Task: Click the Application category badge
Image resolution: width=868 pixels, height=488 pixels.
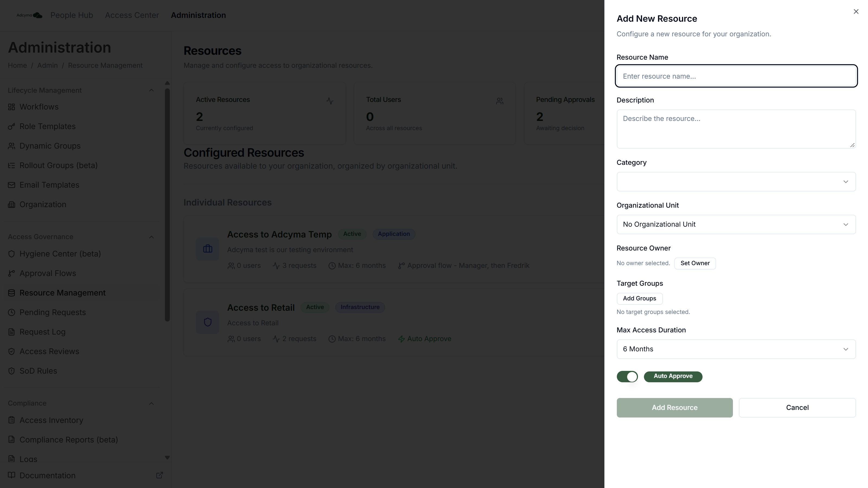Action: tap(394, 234)
